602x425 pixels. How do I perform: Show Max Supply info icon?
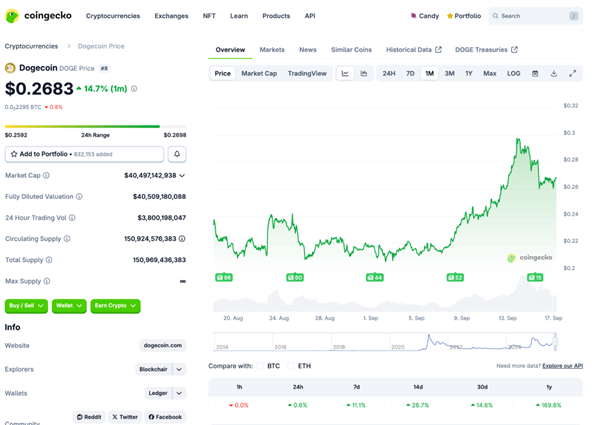(x=46, y=281)
